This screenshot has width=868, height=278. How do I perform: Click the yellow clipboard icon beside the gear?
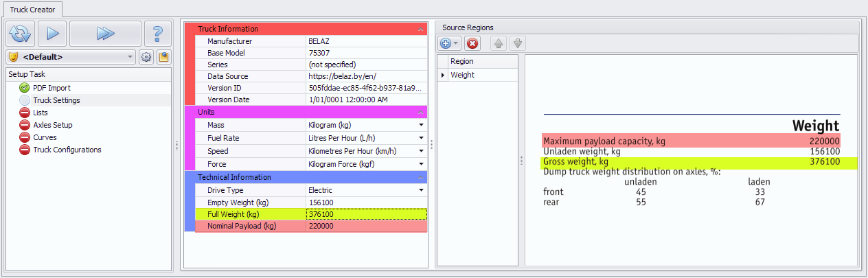[163, 57]
